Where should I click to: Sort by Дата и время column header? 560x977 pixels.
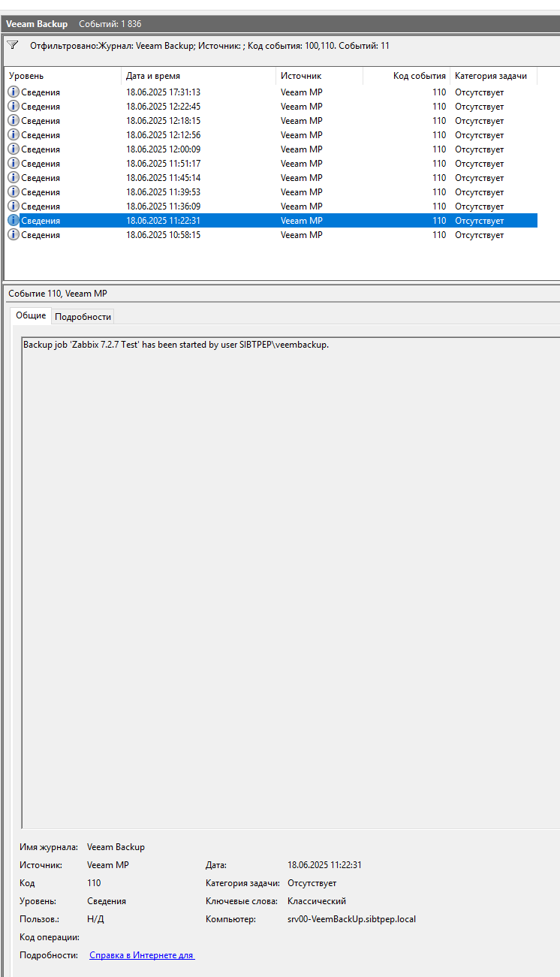[x=198, y=76]
